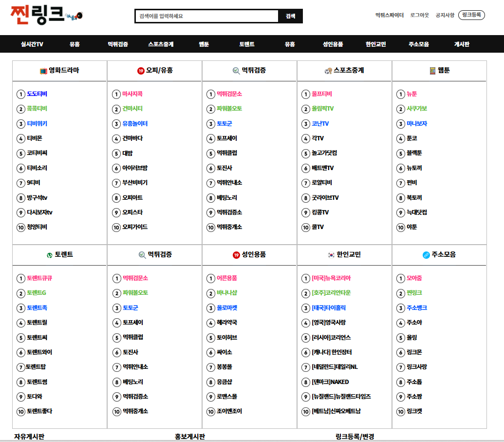This screenshot has width=504, height=442.
Task: Open 게시판 in the top navigation bar
Action: (462, 44)
